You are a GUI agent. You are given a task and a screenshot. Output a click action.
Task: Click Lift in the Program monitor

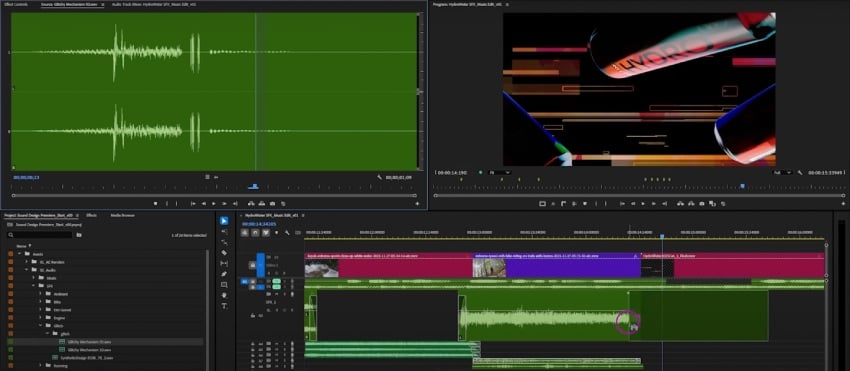tap(680, 204)
